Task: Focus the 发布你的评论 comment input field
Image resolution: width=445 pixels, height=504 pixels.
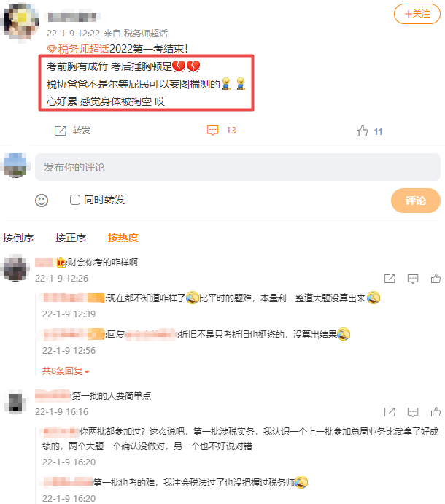Action: [x=238, y=167]
